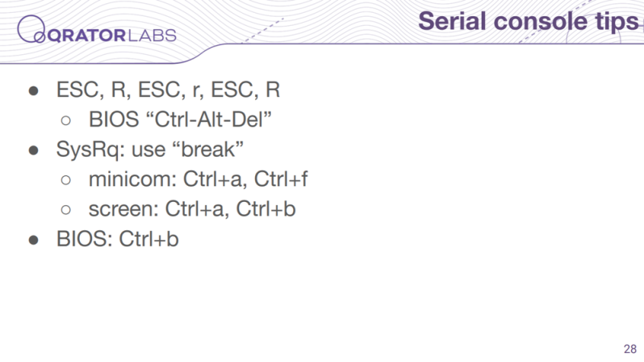Viewport: 644px width, 362px height.
Task: Click the filled bullet before BIOS: Ctrl+b
Action: 33,240
